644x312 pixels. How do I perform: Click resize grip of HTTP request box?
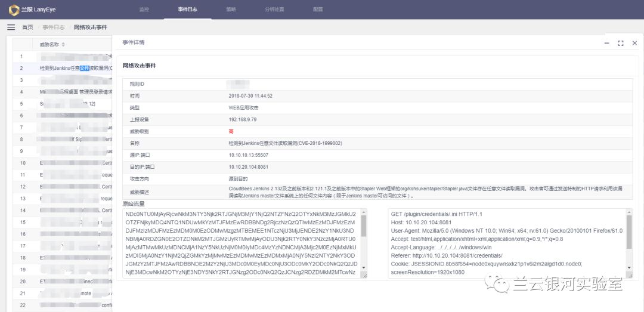pos(630,275)
